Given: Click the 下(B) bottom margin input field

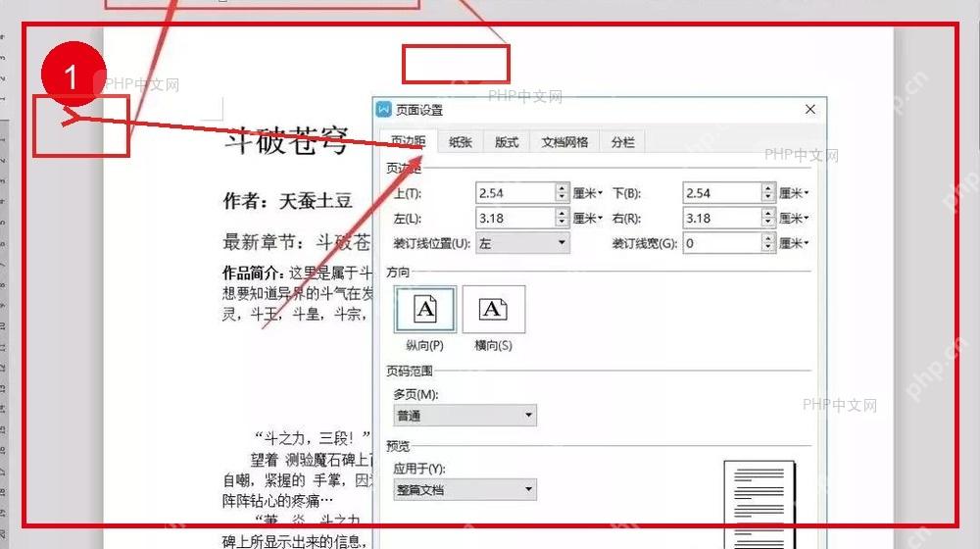Looking at the screenshot, I should pyautogui.click(x=722, y=193).
